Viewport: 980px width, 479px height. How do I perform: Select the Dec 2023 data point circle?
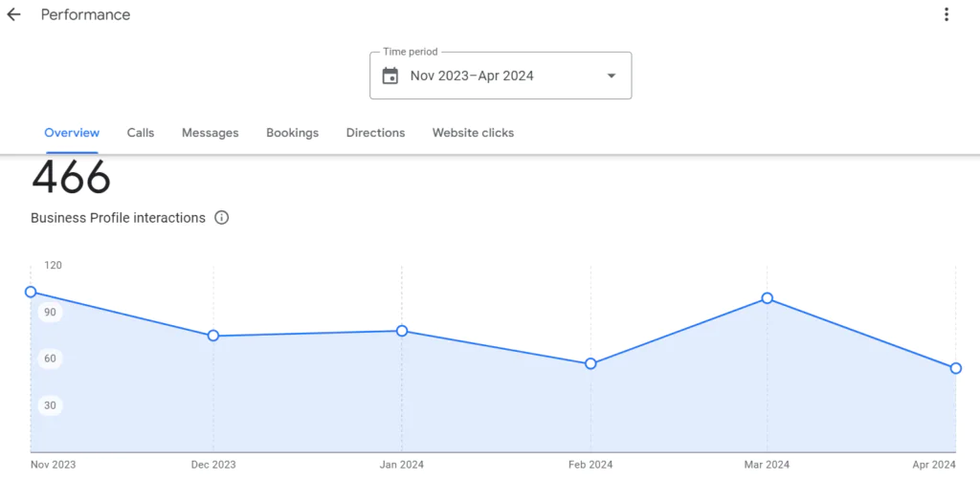213,336
